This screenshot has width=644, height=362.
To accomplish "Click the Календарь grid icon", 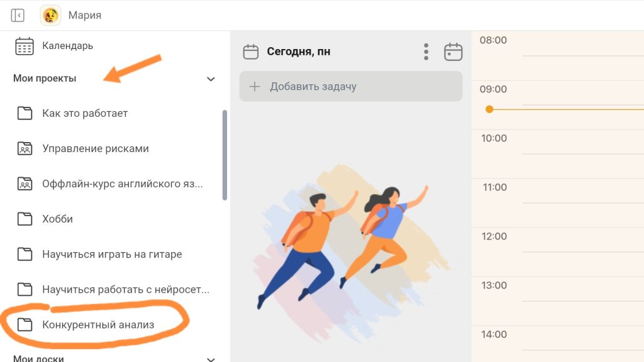I will (25, 46).
